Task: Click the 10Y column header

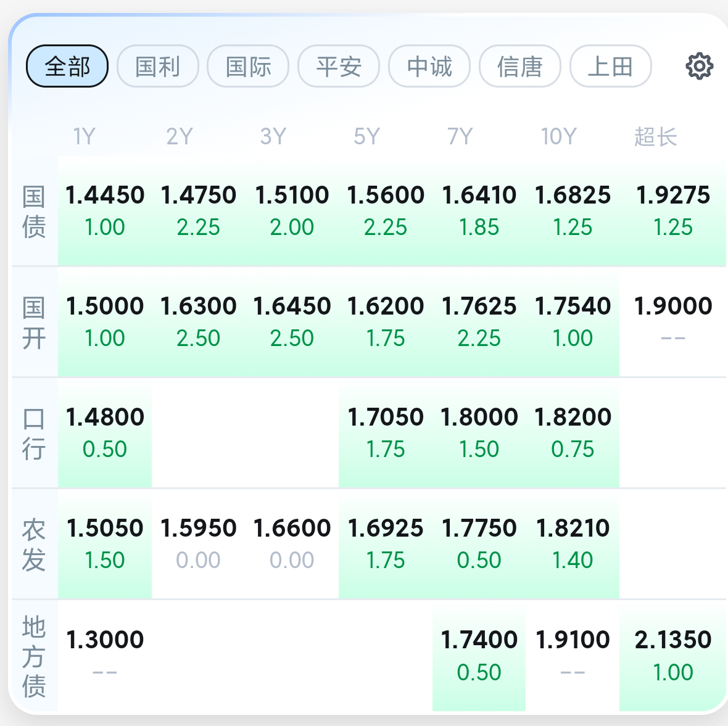Action: (x=558, y=136)
